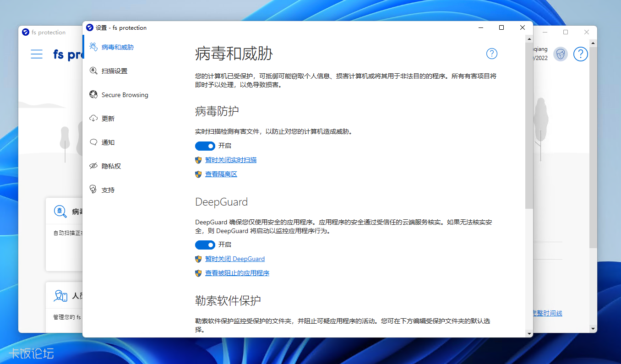The width and height of the screenshot is (621, 364).
Task: Open 查看被阻止的应用程序
Action: point(237,273)
